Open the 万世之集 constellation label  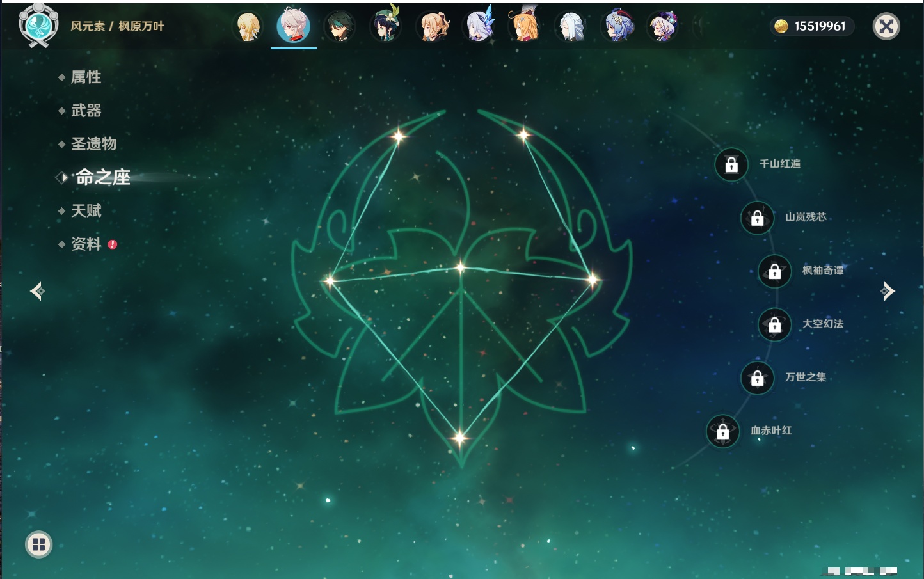point(806,377)
